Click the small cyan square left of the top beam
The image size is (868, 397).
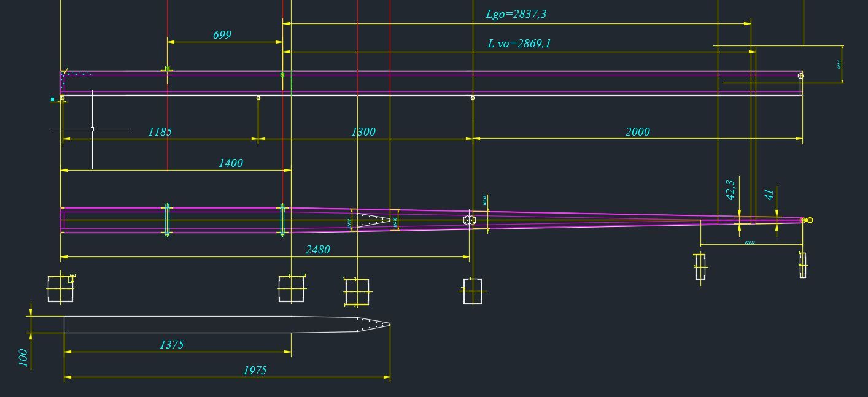click(x=53, y=98)
